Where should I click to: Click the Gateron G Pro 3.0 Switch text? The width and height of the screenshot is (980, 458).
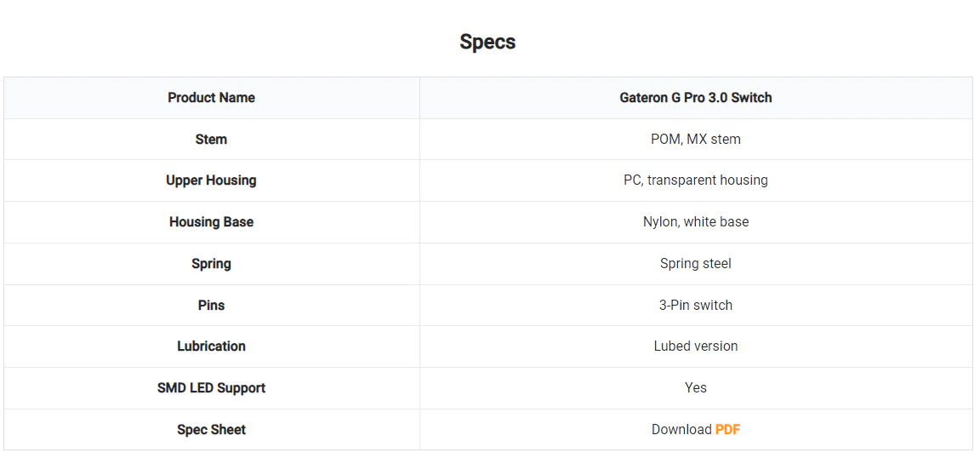[695, 98]
